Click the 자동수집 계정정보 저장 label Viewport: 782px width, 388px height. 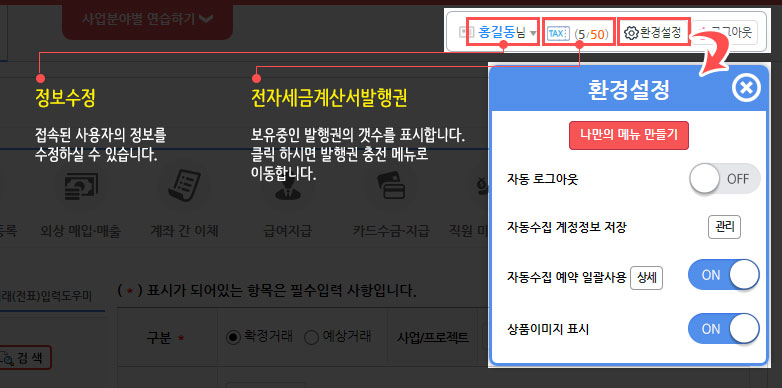click(x=566, y=228)
